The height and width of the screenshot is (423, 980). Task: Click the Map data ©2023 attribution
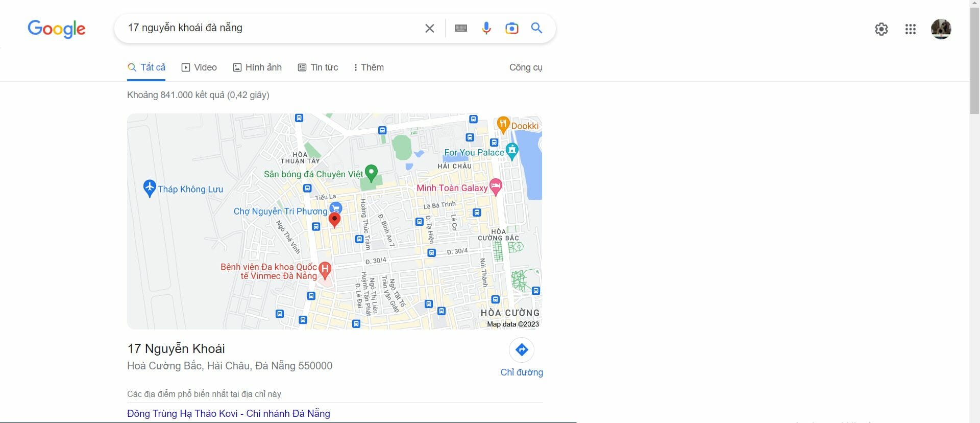[513, 324]
